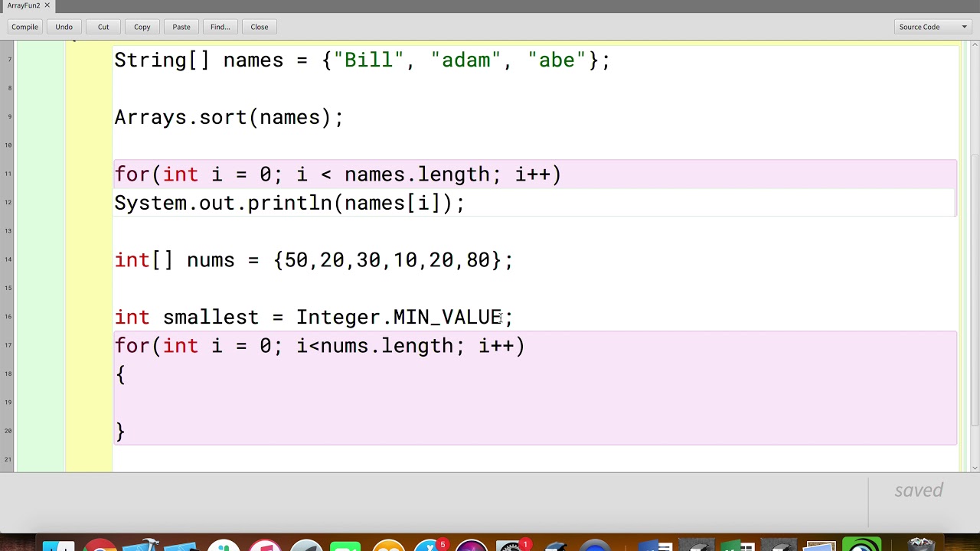Click the saved status label
Image resolution: width=980 pixels, height=551 pixels.
[x=919, y=490]
